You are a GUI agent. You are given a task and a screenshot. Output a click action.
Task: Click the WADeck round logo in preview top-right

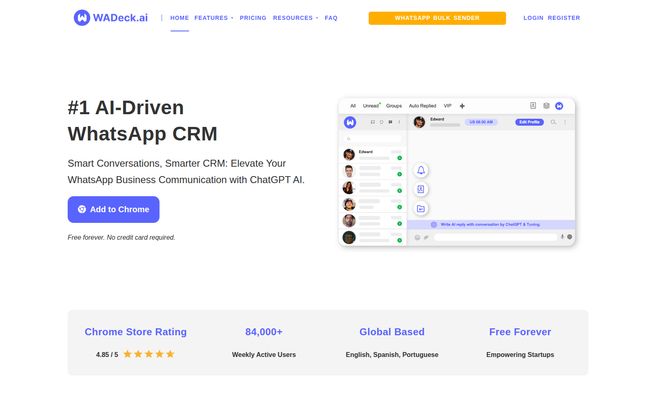[x=559, y=106]
